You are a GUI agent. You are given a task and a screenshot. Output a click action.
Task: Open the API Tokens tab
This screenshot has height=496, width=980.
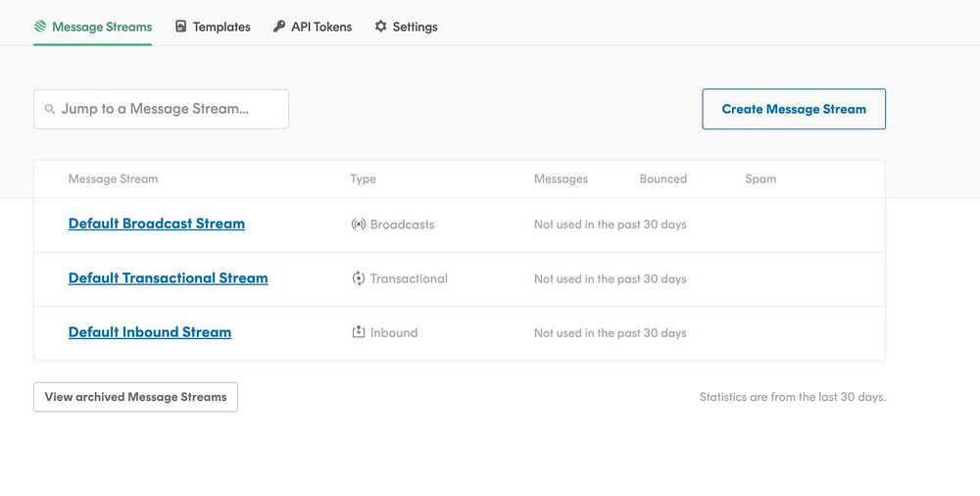click(x=321, y=26)
